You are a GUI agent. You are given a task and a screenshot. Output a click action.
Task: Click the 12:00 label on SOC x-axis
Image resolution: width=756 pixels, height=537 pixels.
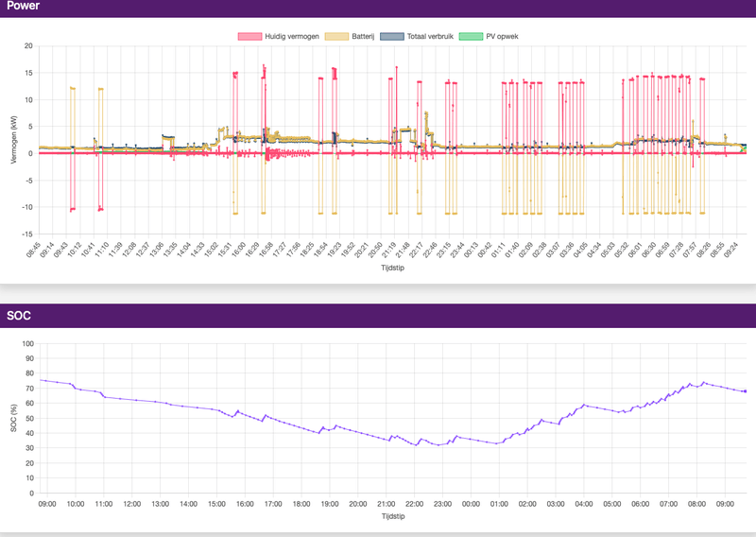coord(131,504)
